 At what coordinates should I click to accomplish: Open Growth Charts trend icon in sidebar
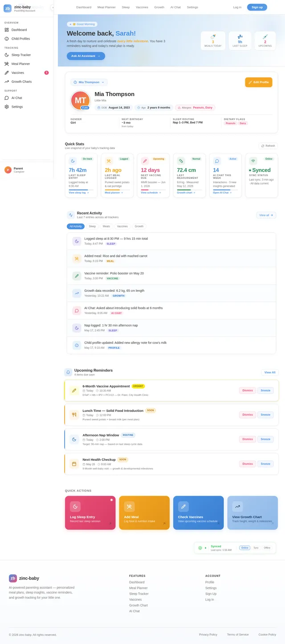[7, 81]
